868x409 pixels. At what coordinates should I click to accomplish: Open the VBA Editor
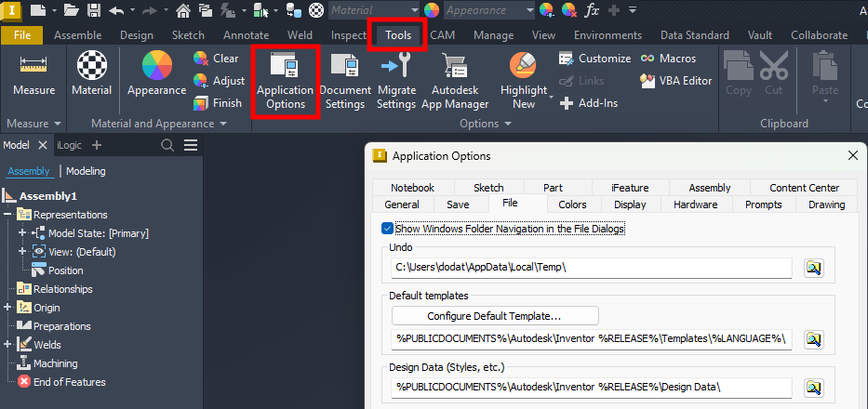pos(676,81)
